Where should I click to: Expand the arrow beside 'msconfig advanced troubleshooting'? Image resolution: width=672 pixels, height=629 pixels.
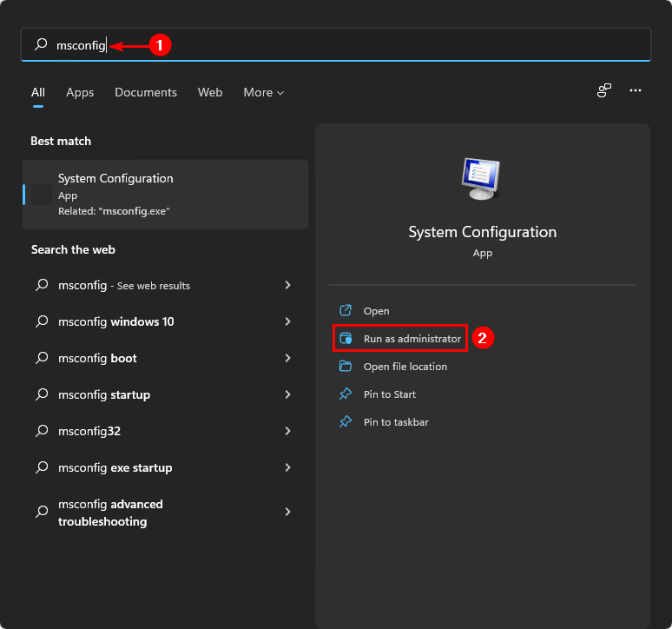click(287, 512)
